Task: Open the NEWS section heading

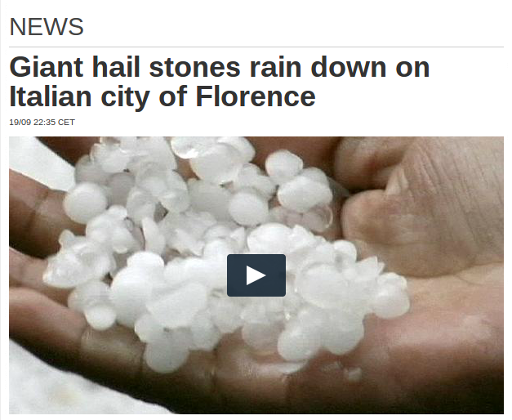Action: (47, 27)
